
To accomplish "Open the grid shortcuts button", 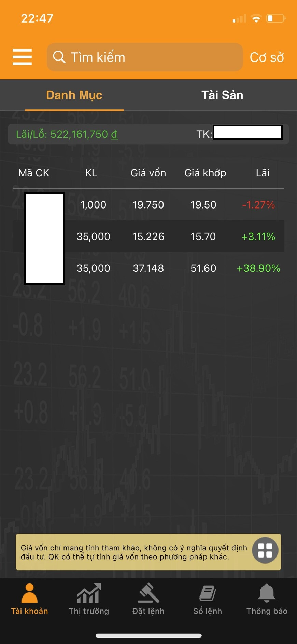I will 265,550.
